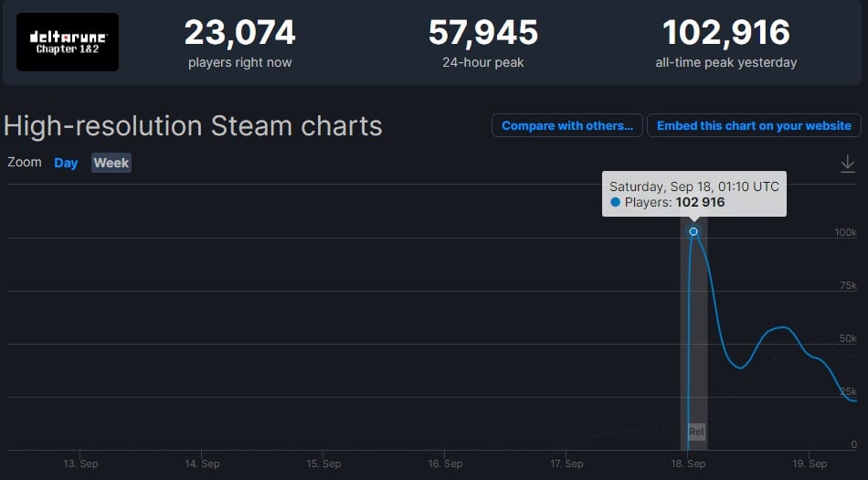Viewport: 868px width, 480px height.
Task: Click the peak data point circle
Action: [x=693, y=231]
